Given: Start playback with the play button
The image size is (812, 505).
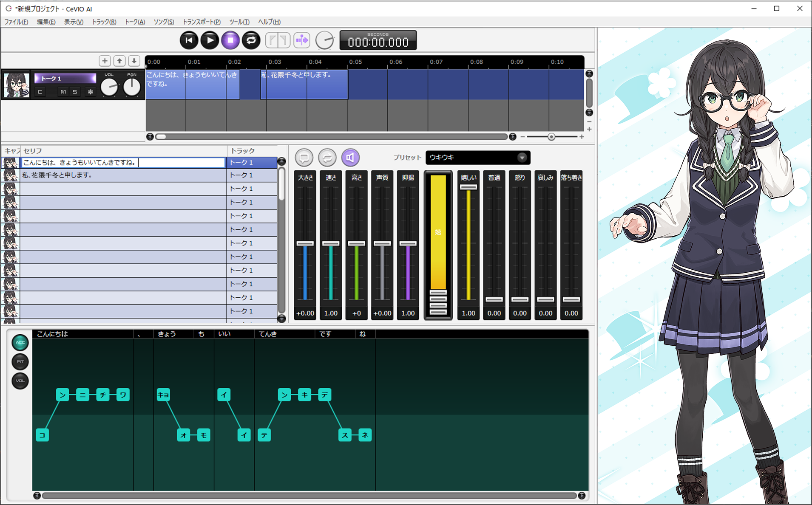Looking at the screenshot, I should [210, 40].
